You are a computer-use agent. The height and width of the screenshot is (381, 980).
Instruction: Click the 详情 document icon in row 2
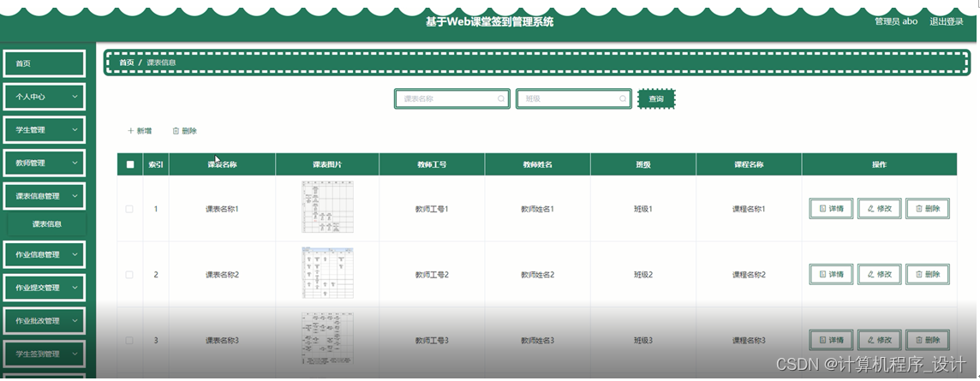point(823,275)
